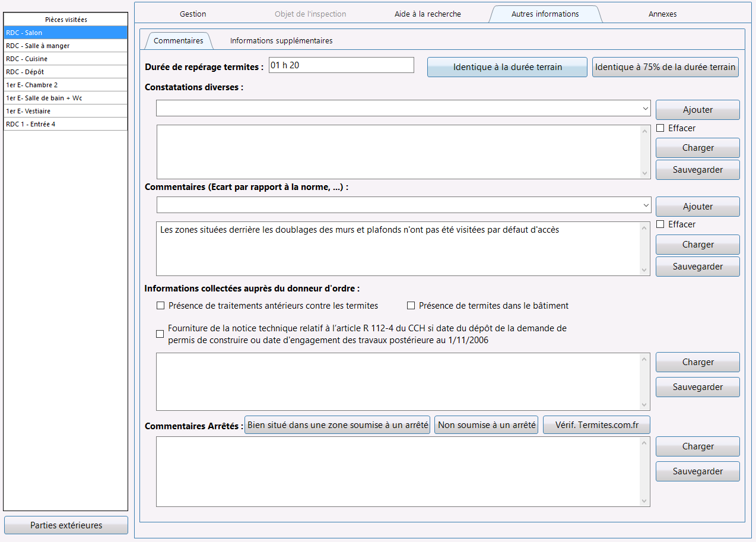Image resolution: width=756 pixels, height=542 pixels.
Task: Click Non soumise à un arrêté button
Action: (487, 425)
